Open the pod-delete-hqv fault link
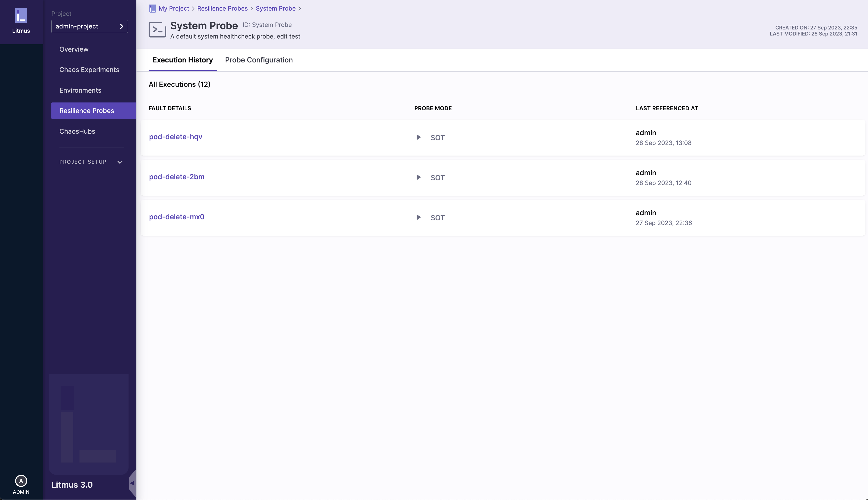Image resolution: width=868 pixels, height=500 pixels. (176, 137)
